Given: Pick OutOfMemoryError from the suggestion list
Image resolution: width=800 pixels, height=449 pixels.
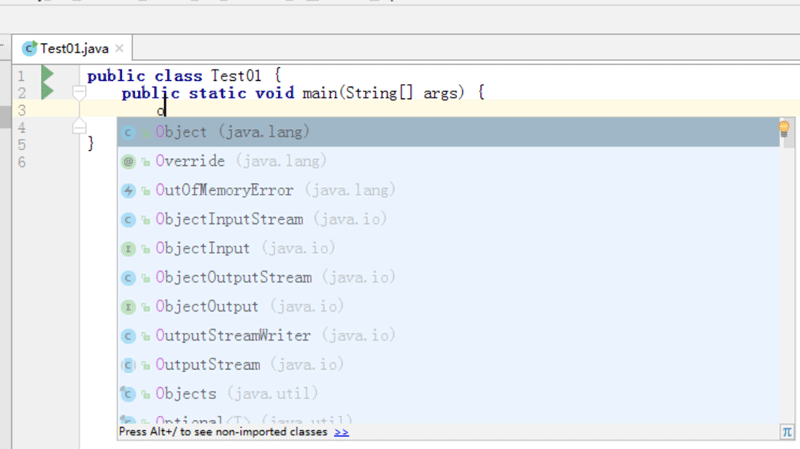Looking at the screenshot, I should click(448, 190).
